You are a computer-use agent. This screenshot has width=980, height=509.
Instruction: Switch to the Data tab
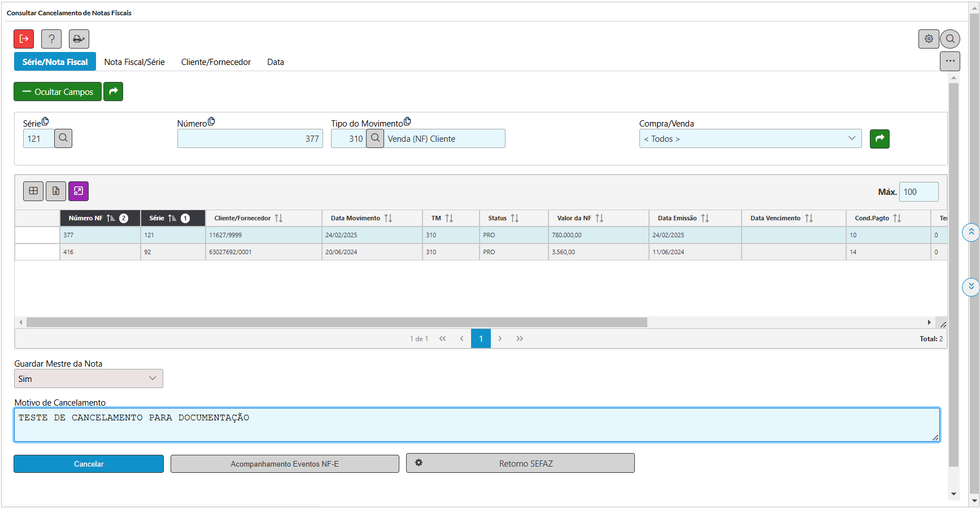(x=276, y=62)
